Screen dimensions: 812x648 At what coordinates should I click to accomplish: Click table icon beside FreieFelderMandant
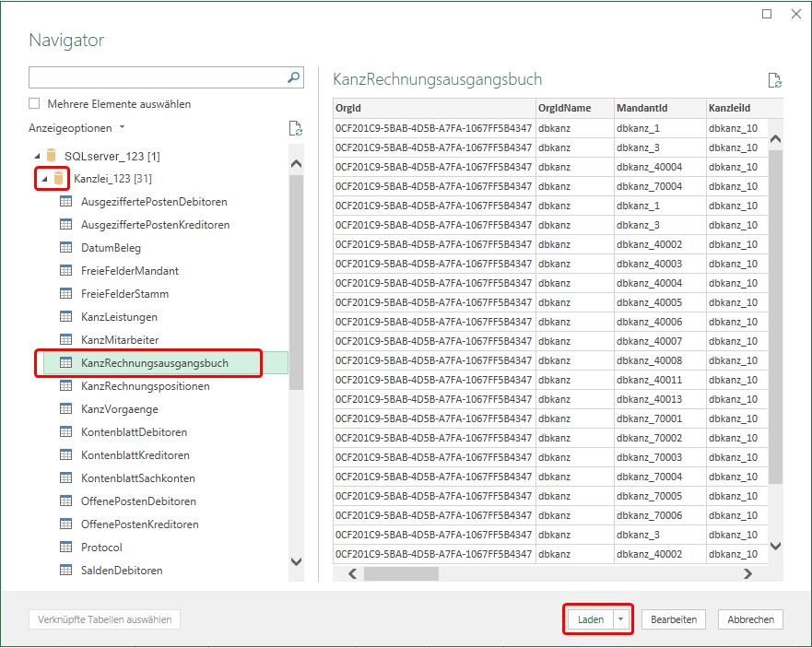(65, 270)
